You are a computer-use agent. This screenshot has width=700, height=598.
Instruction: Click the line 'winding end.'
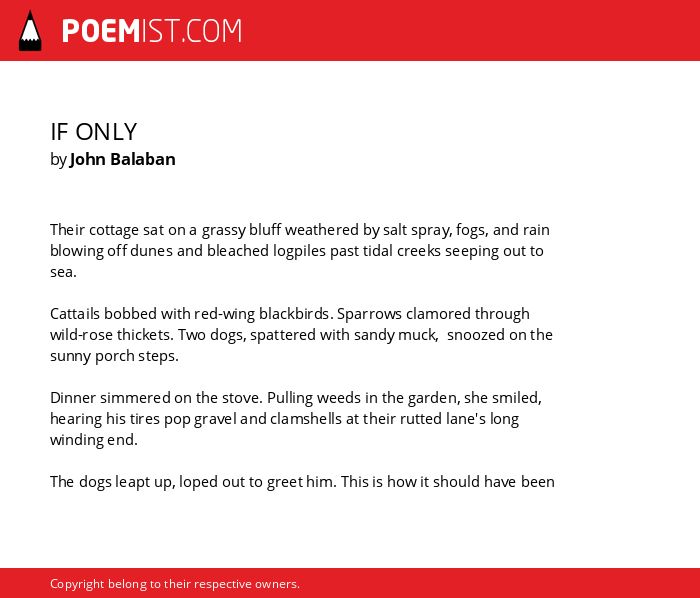94,440
